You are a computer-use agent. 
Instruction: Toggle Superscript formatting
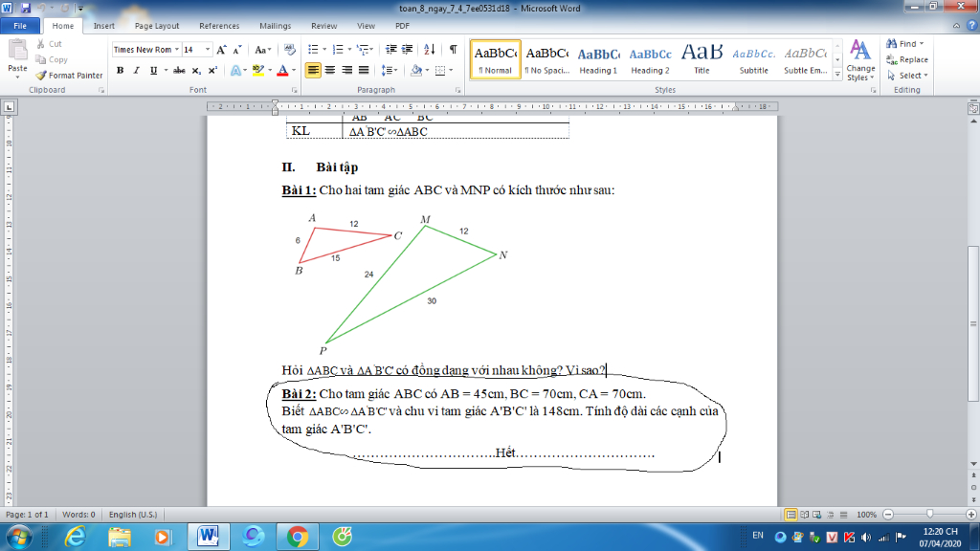(212, 71)
